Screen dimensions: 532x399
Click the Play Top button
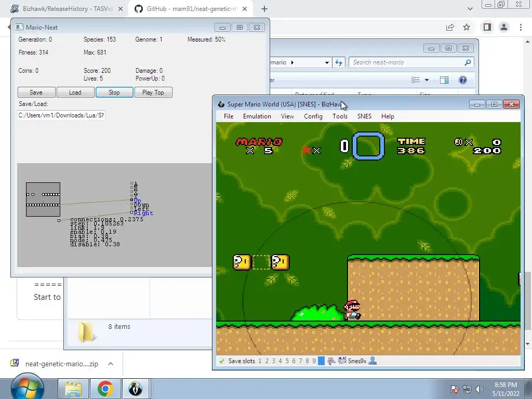[153, 92]
